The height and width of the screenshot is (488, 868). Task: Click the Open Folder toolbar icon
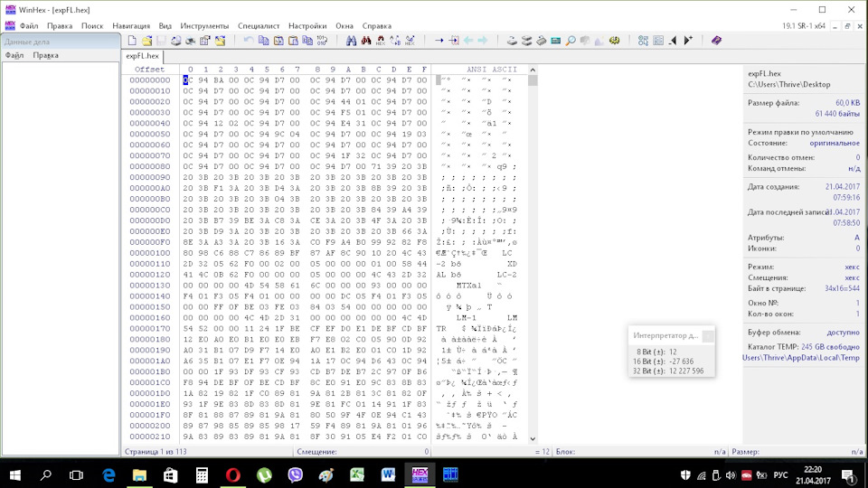220,41
